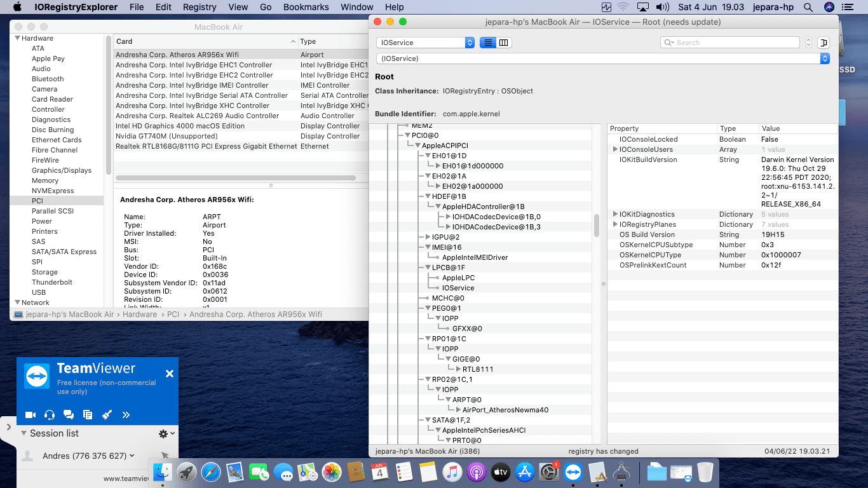868x488 pixels.
Task: Open Safari from the dock
Action: pos(210,472)
